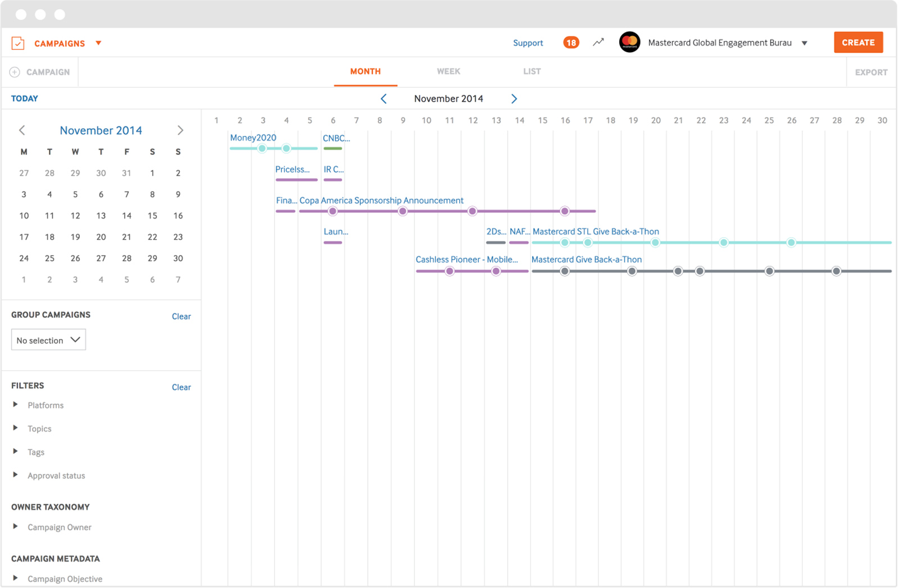This screenshot has height=588, width=899.
Task: Clear the Group Campaigns selection
Action: click(x=181, y=316)
